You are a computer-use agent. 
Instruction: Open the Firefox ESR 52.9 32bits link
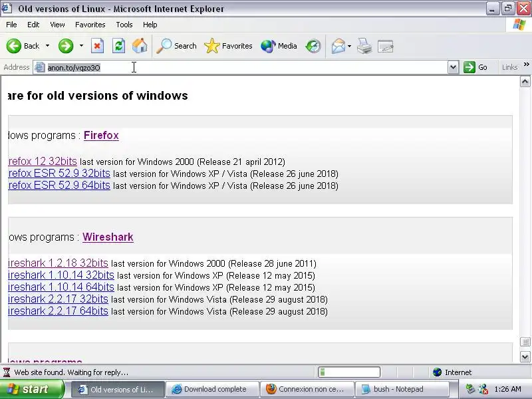[x=59, y=174]
